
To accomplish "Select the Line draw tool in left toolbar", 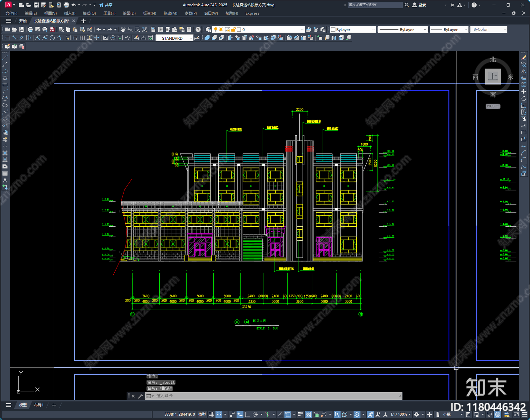I will click(5, 58).
